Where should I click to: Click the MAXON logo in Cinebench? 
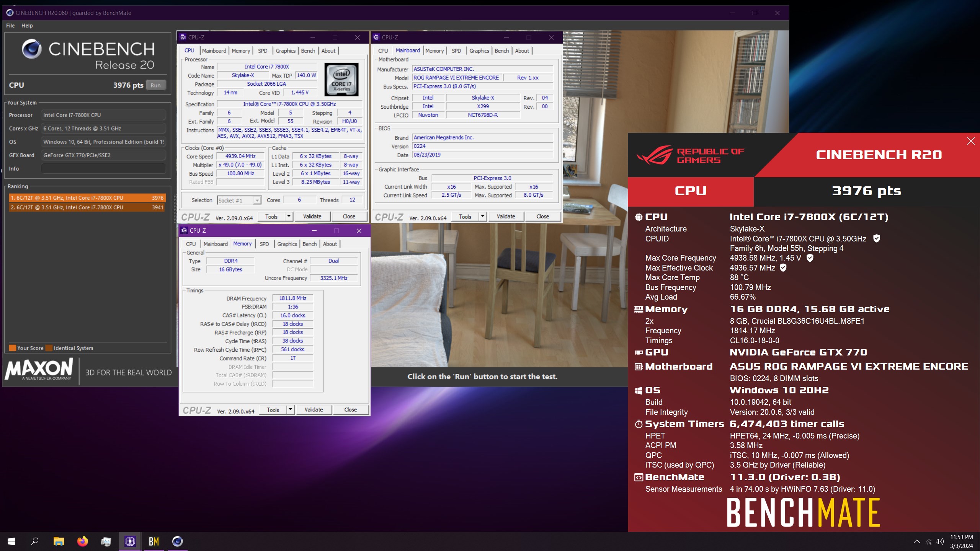point(39,369)
